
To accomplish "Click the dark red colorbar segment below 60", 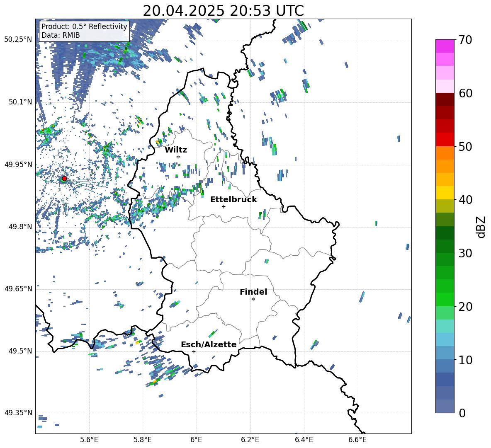I will coord(445,99).
